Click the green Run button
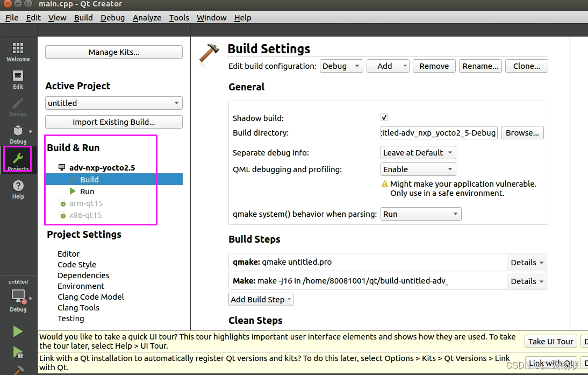 (x=18, y=331)
